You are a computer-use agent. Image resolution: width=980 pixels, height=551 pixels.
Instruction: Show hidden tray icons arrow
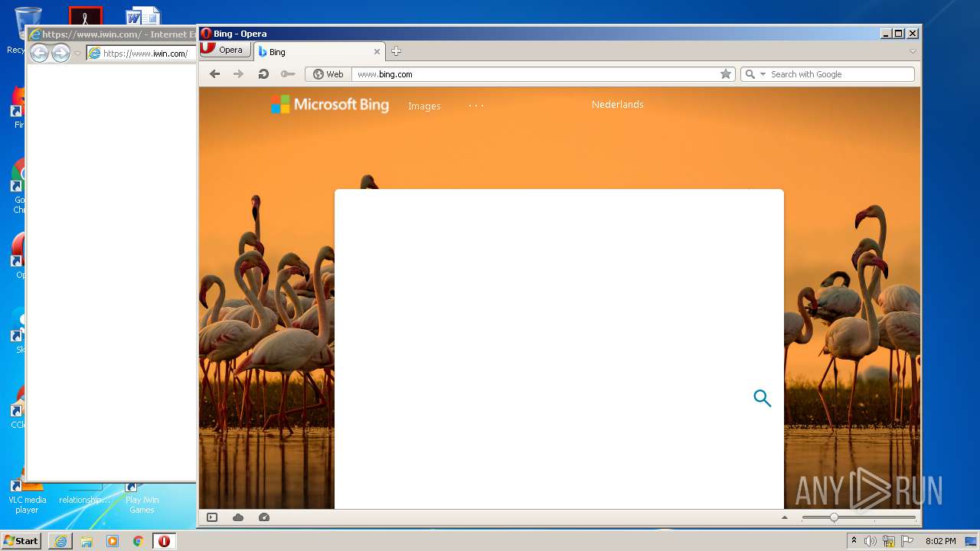pyautogui.click(x=854, y=541)
